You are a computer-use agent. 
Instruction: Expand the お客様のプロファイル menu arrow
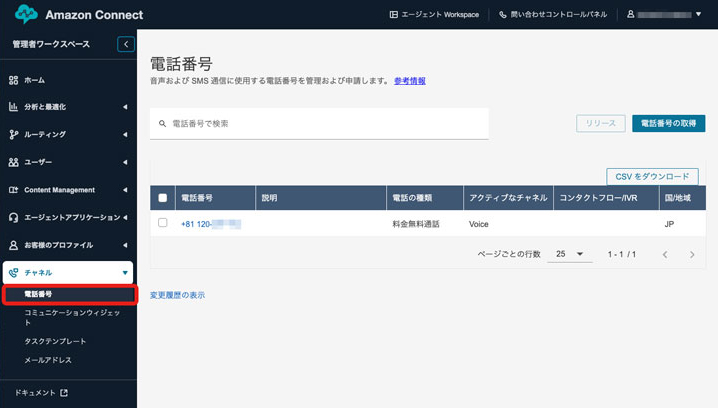125,245
